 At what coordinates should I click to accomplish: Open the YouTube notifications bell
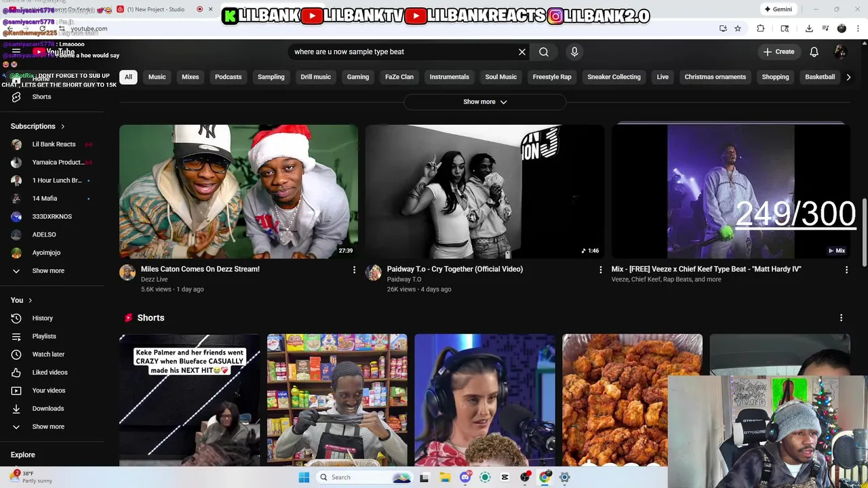(814, 52)
